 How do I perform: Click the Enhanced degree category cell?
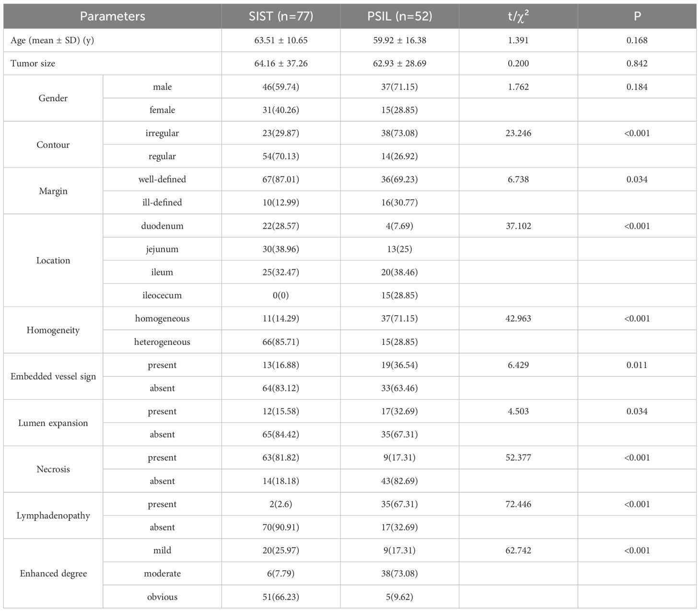coord(53,574)
